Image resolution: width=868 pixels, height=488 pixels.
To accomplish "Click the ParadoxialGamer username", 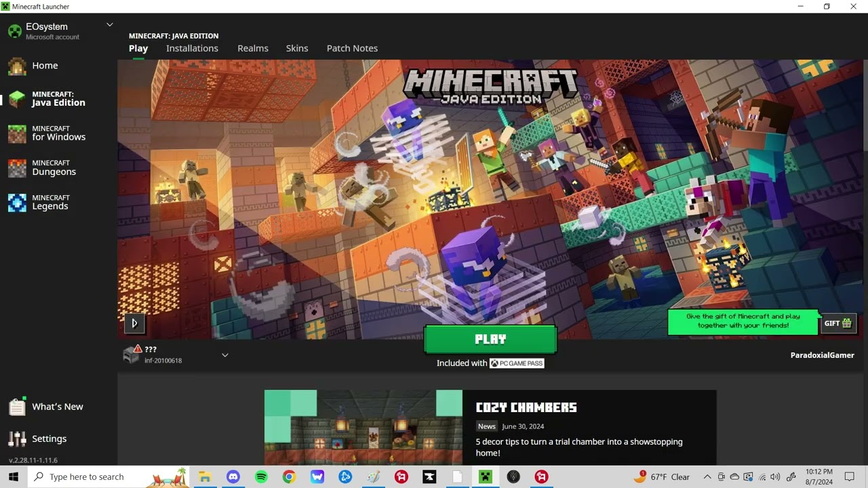I will pyautogui.click(x=822, y=355).
